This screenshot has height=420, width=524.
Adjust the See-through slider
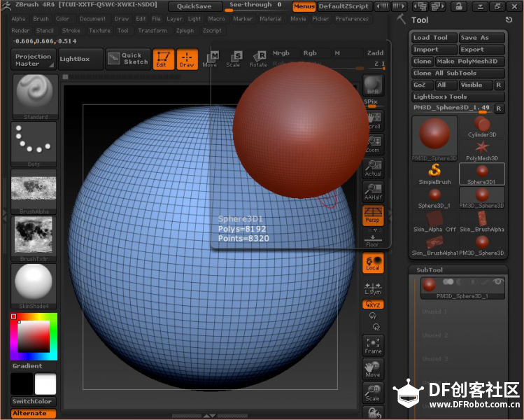point(256,6)
